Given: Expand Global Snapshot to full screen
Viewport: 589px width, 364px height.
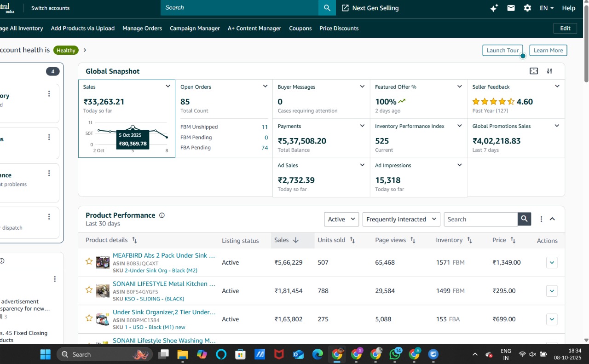Looking at the screenshot, I should pyautogui.click(x=534, y=71).
